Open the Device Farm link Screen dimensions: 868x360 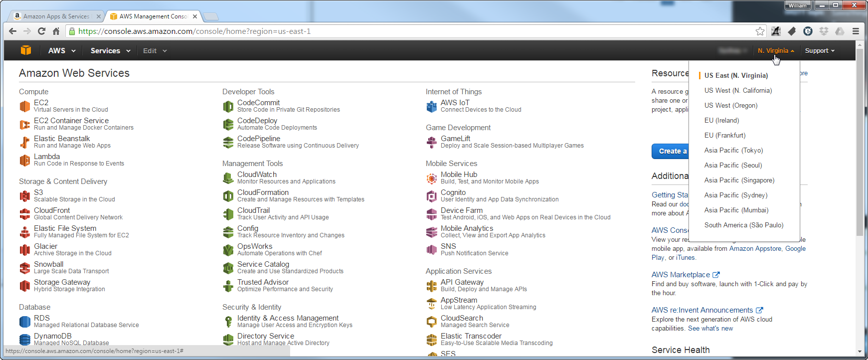(462, 210)
